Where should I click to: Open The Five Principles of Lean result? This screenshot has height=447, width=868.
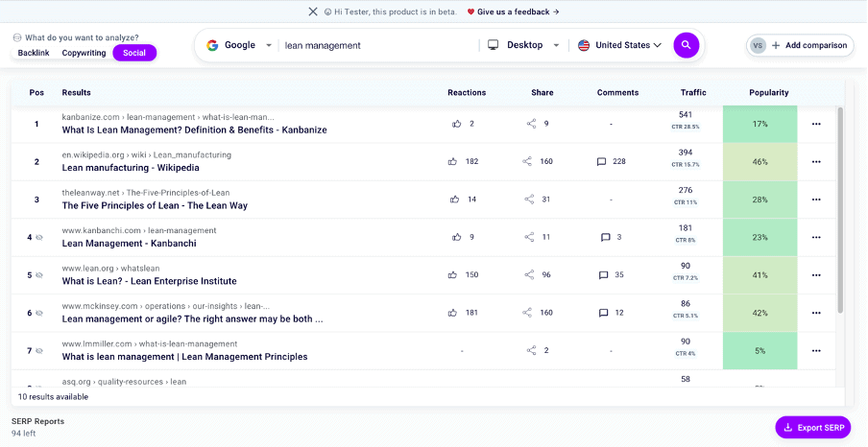click(155, 205)
